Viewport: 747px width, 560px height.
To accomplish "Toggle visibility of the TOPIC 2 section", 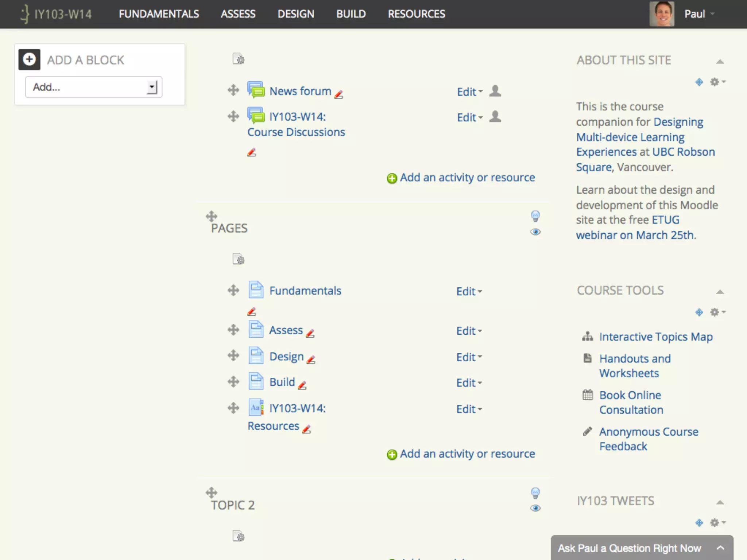I will 535,508.
